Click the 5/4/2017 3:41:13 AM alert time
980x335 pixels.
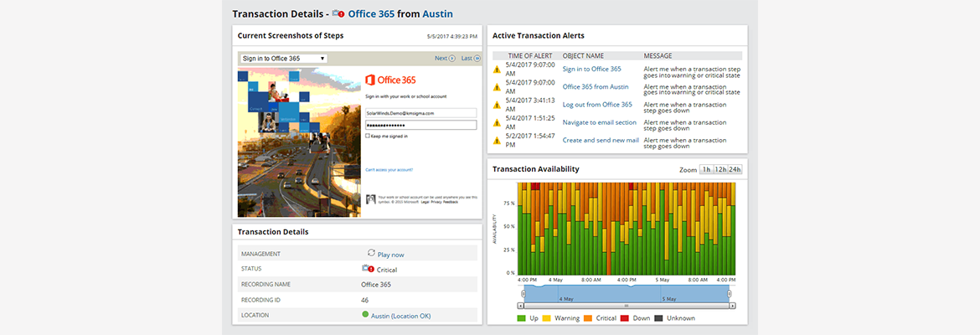(530, 105)
